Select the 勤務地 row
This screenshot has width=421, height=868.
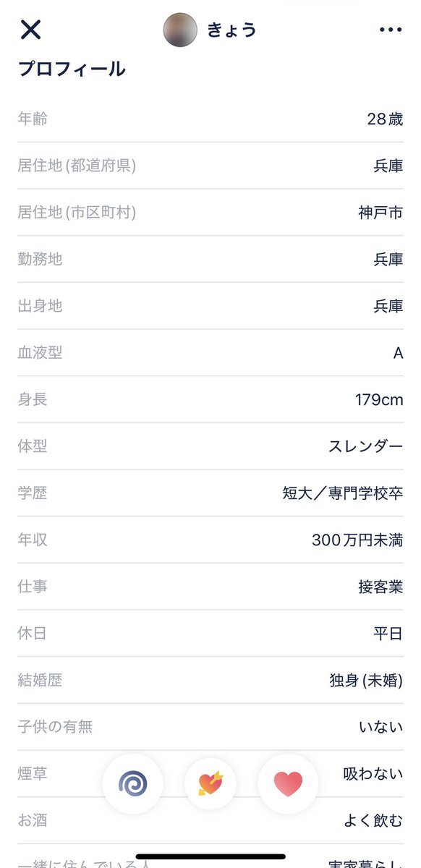click(x=210, y=259)
